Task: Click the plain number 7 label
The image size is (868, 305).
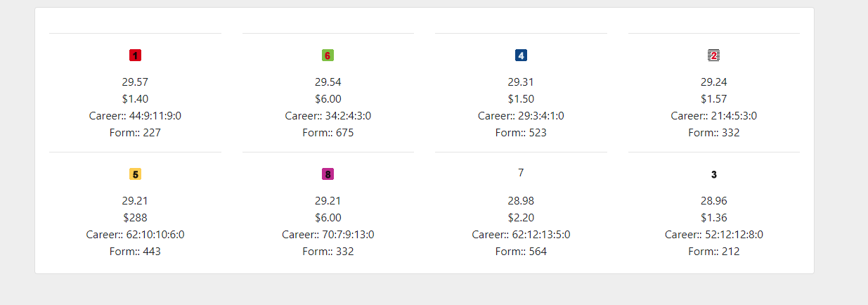Action: pos(521,172)
